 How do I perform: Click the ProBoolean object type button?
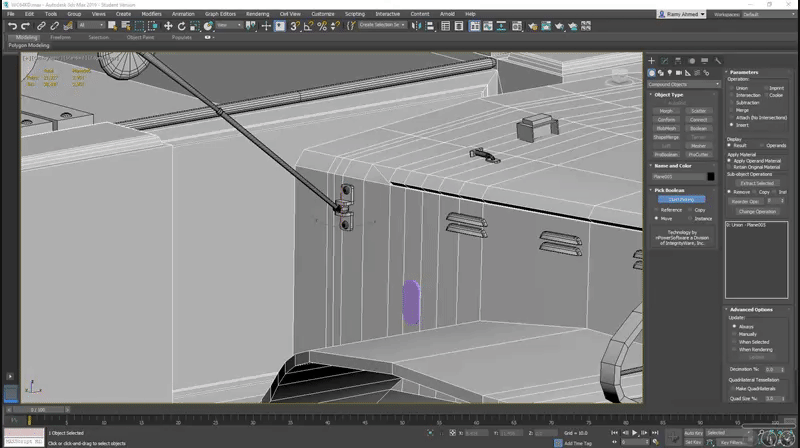coord(666,154)
